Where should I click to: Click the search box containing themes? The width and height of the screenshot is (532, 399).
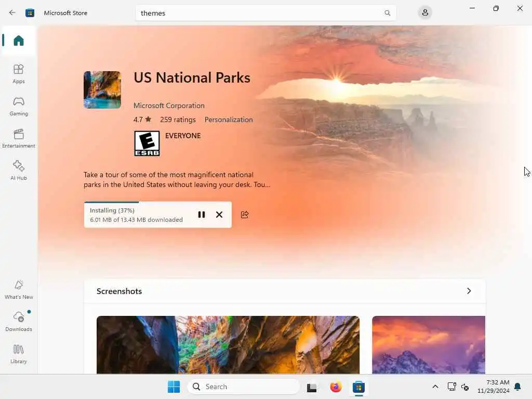(265, 13)
